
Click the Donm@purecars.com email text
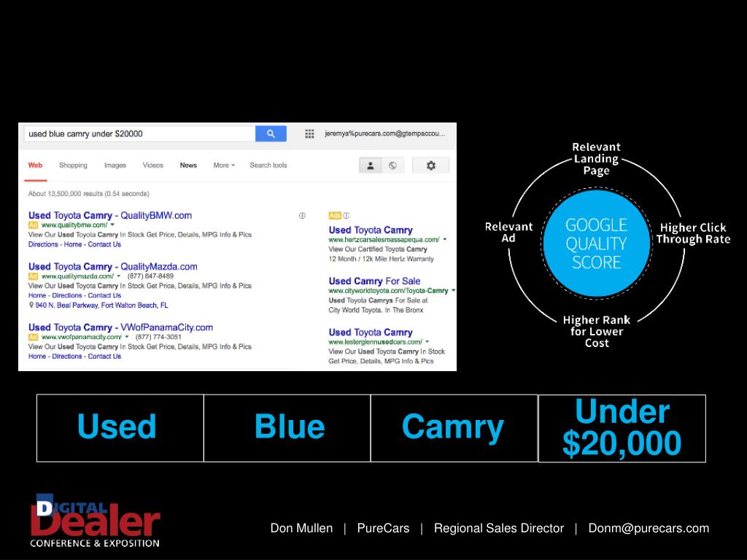[x=649, y=528]
